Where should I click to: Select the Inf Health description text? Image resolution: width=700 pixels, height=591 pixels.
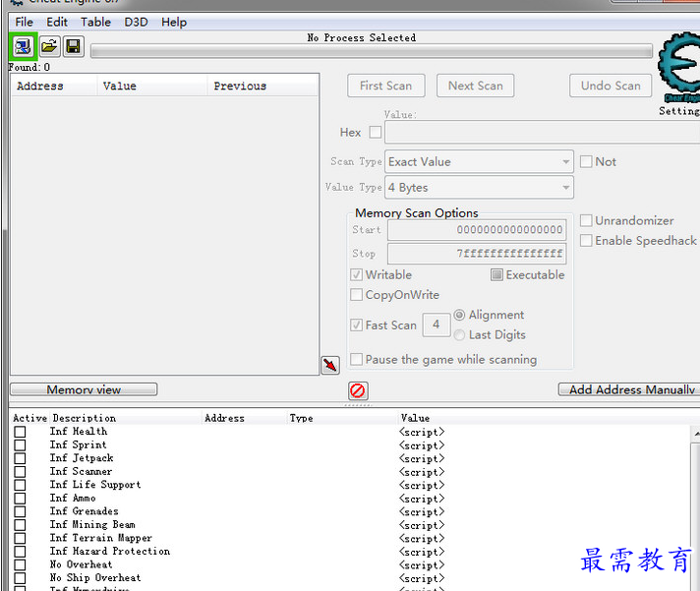pos(79,431)
